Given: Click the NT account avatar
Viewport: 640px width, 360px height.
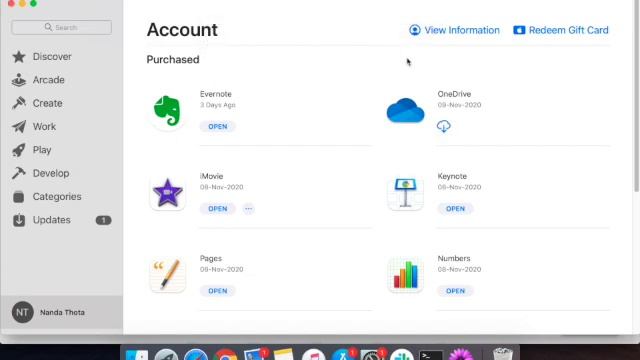Looking at the screenshot, I should click(x=22, y=313).
